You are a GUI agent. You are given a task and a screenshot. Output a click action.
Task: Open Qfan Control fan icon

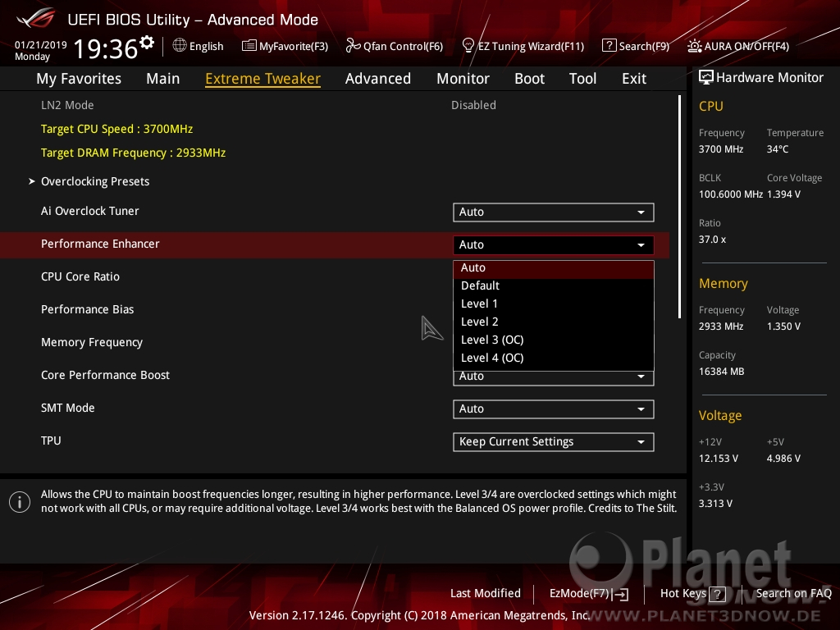tap(353, 46)
